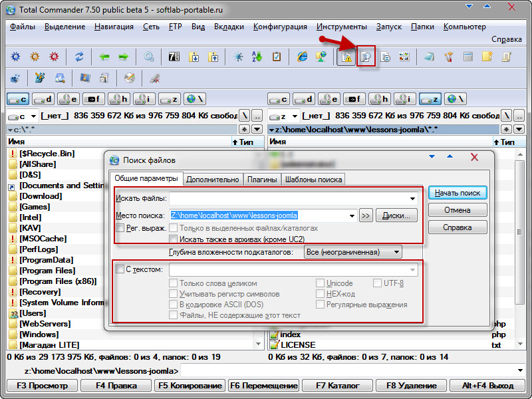This screenshot has width=532, height=399.
Task: Open right panel drive z dropdown
Action: (x=295, y=116)
